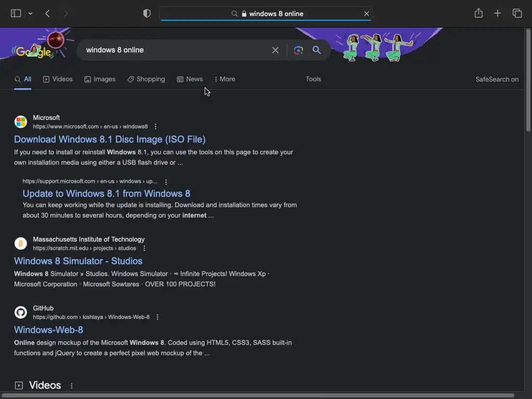Image resolution: width=532 pixels, height=399 pixels.
Task: Clear the Google search query
Action: tap(275, 50)
